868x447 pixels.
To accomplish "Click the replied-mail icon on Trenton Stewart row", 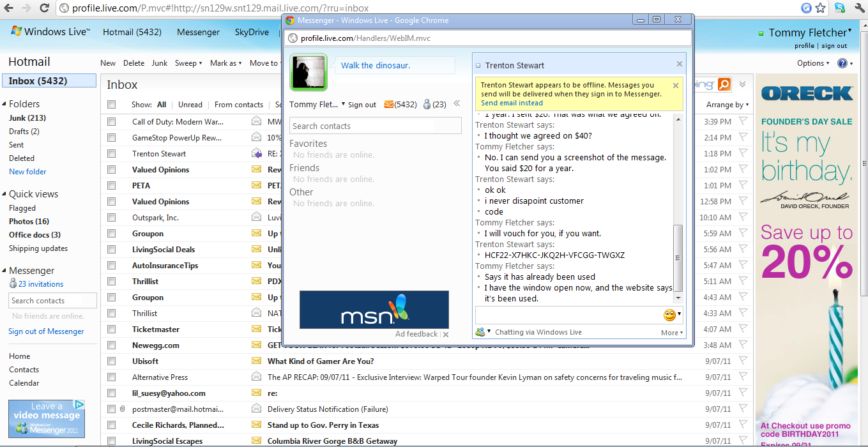I will point(257,153).
